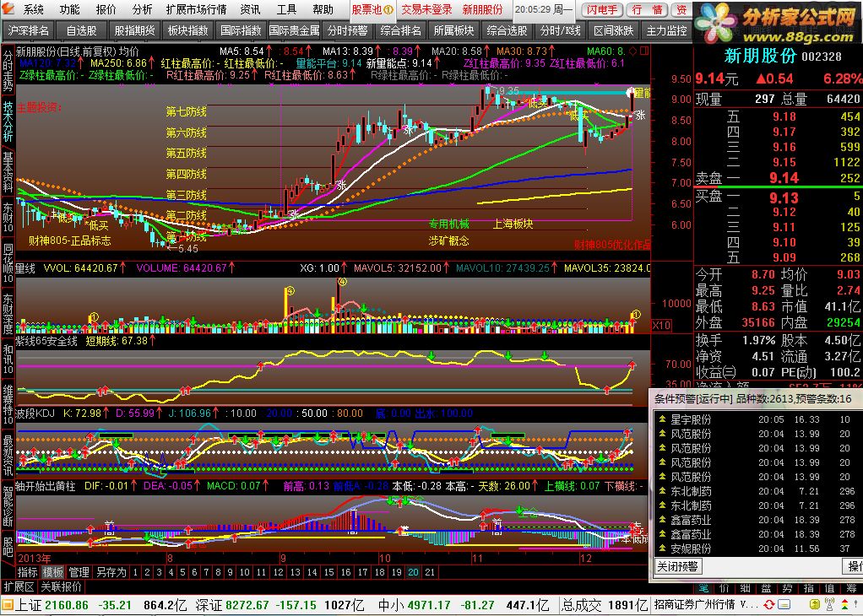Click the 管理 template manage button
863x616 pixels.
pos(79,572)
